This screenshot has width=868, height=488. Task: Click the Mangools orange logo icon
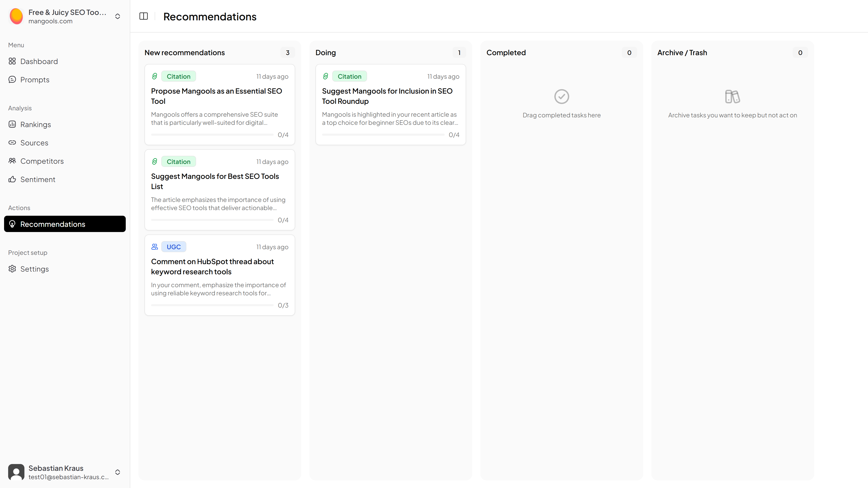click(16, 16)
